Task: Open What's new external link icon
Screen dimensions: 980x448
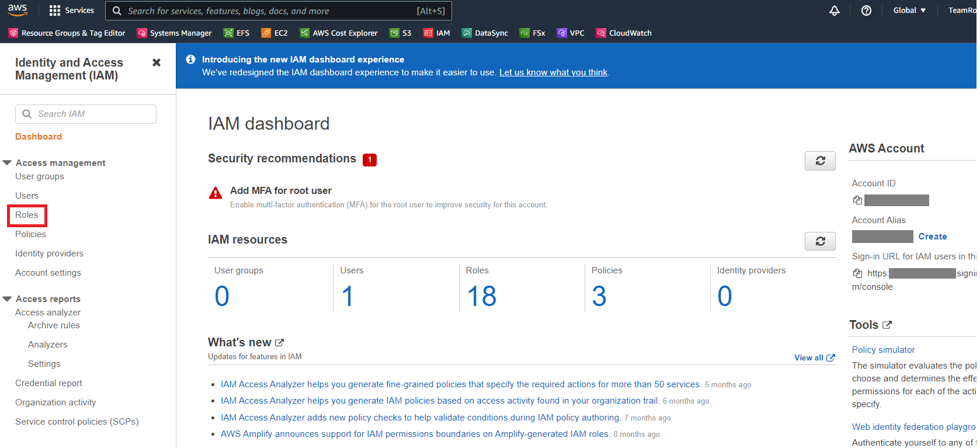Action: [279, 343]
